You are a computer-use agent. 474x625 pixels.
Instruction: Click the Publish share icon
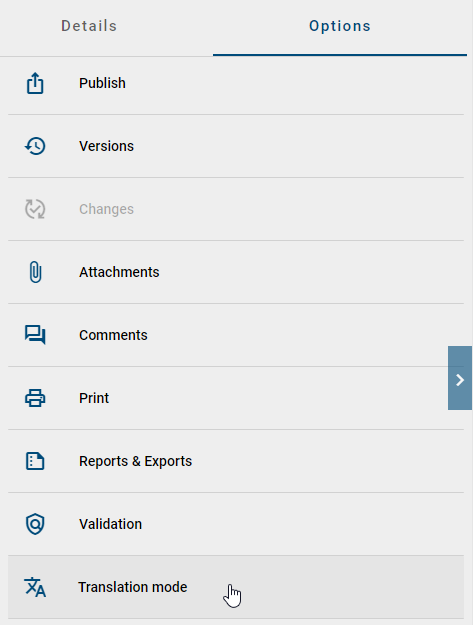35,83
